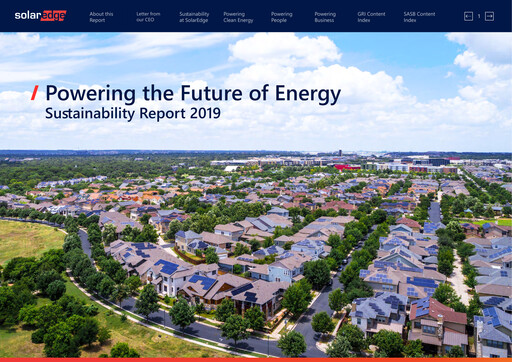This screenshot has height=362, width=512.
Task: Open Letter from our CEO
Action: click(x=148, y=17)
